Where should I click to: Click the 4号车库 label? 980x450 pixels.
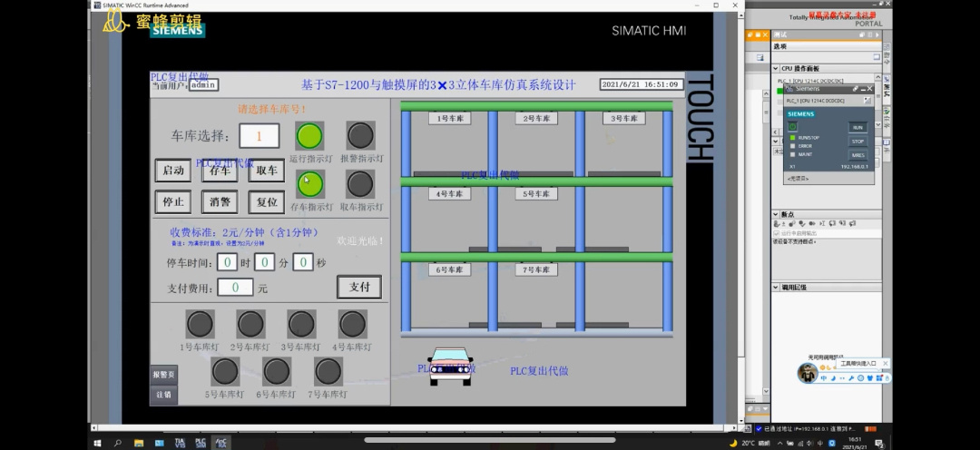449,194
